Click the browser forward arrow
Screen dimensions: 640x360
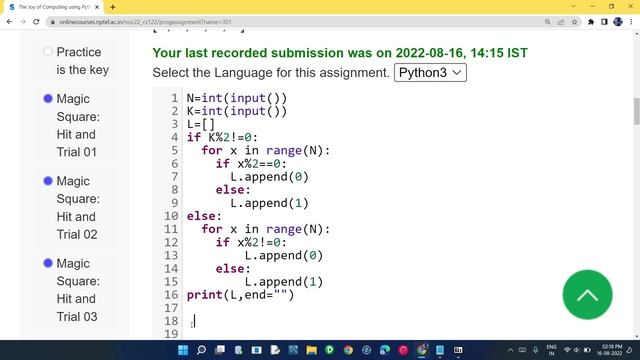point(23,22)
